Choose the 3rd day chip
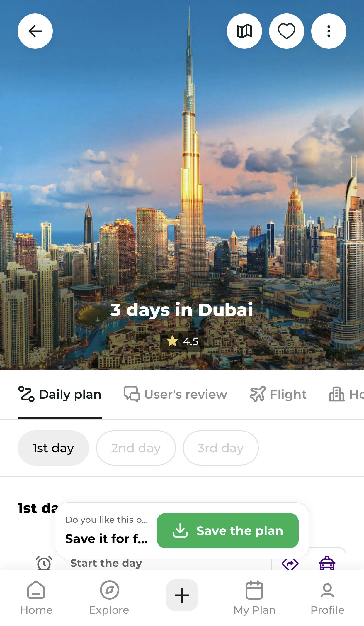Viewport: 364px width, 626px height. tap(220, 448)
